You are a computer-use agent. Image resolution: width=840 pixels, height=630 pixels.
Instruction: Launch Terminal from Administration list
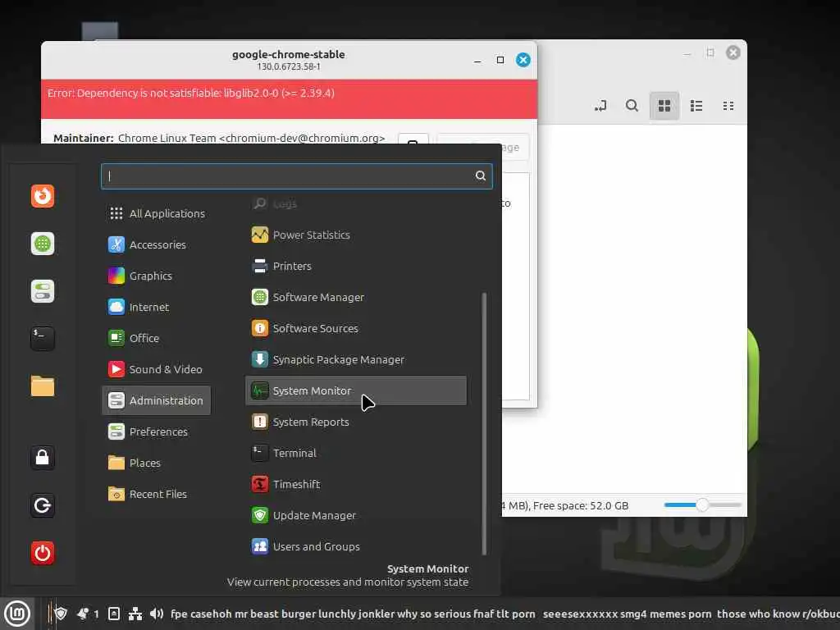click(356, 453)
